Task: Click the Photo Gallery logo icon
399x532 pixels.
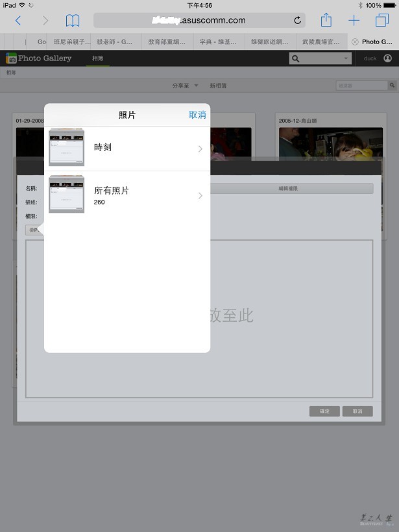Action: tap(11, 58)
